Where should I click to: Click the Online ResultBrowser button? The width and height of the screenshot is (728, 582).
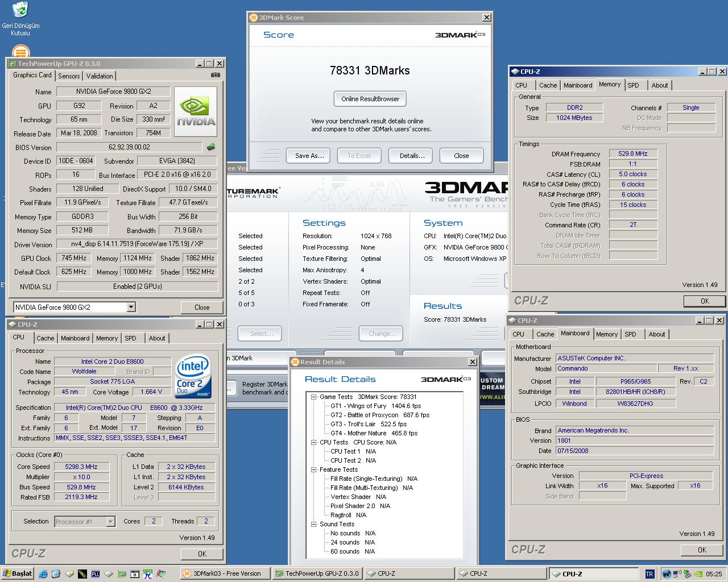point(370,99)
